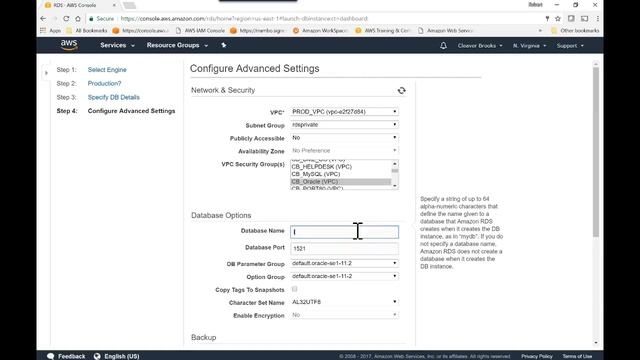Open the pin shortcuts icon in navbar

(x=224, y=45)
